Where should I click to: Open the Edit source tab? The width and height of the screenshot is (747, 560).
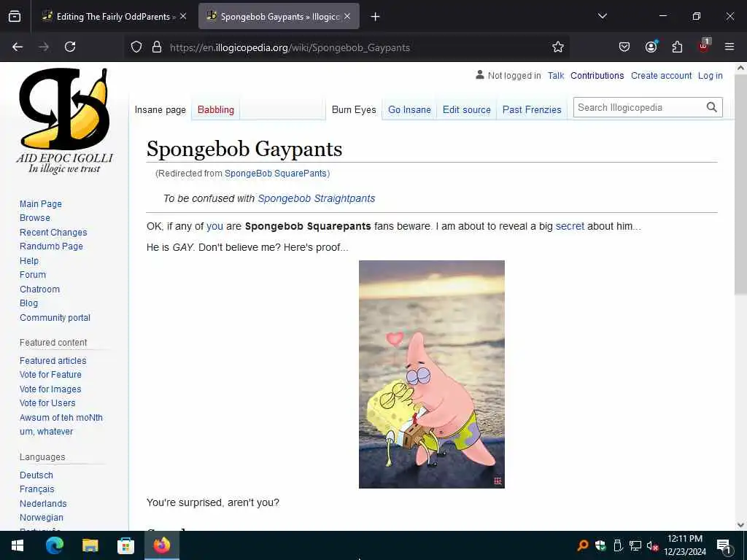click(466, 110)
